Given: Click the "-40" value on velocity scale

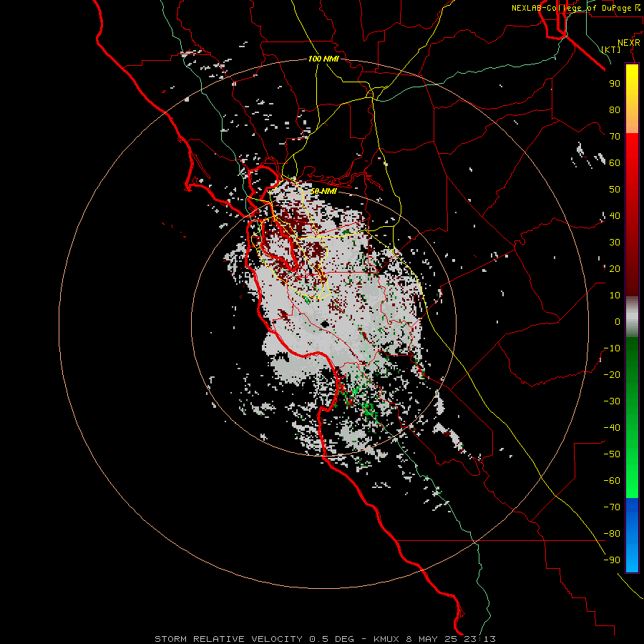Looking at the screenshot, I should point(612,428).
